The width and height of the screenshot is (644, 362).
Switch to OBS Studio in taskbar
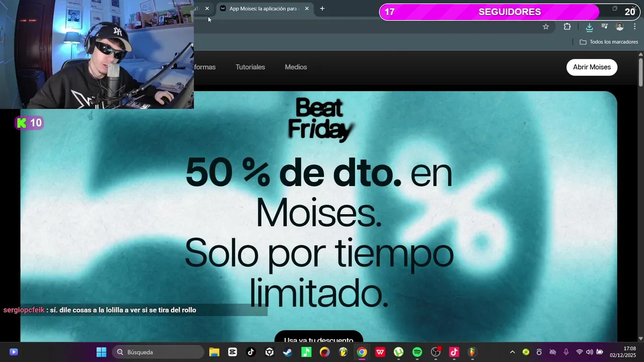(x=436, y=352)
